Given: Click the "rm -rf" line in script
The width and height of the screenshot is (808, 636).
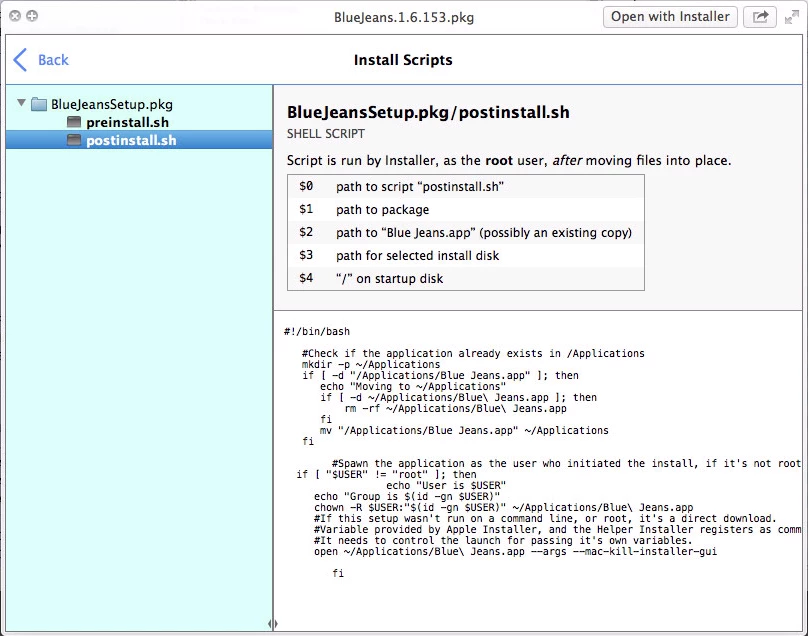Looking at the screenshot, I should [x=456, y=408].
